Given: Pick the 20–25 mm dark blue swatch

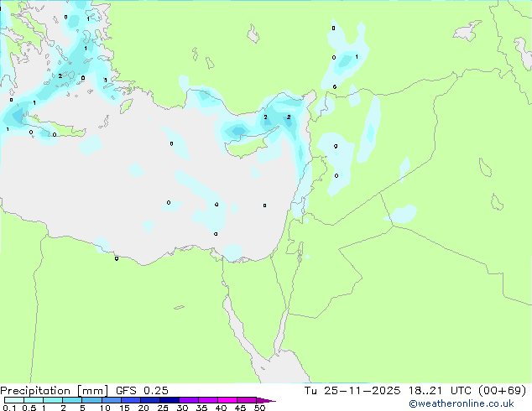Looking at the screenshot, I should [150, 400].
